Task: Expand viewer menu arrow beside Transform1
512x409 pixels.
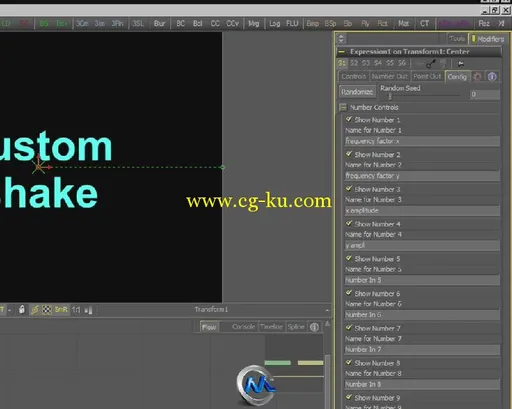Action: tap(327, 310)
